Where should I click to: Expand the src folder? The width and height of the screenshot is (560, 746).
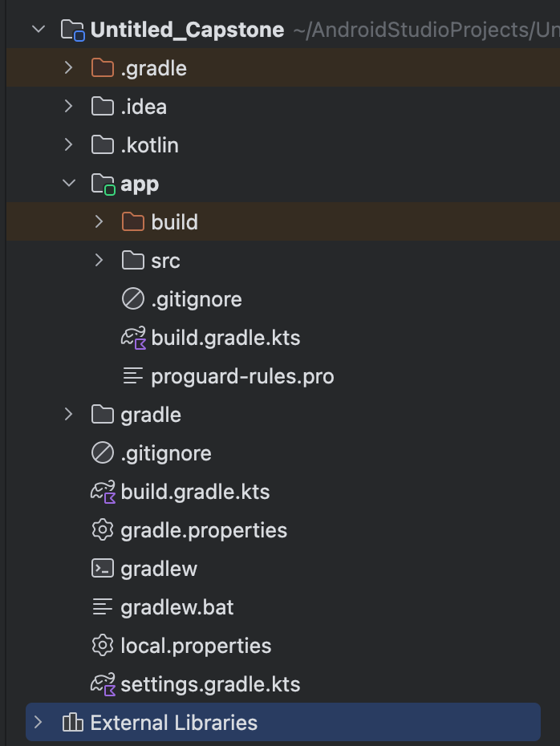pos(98,260)
